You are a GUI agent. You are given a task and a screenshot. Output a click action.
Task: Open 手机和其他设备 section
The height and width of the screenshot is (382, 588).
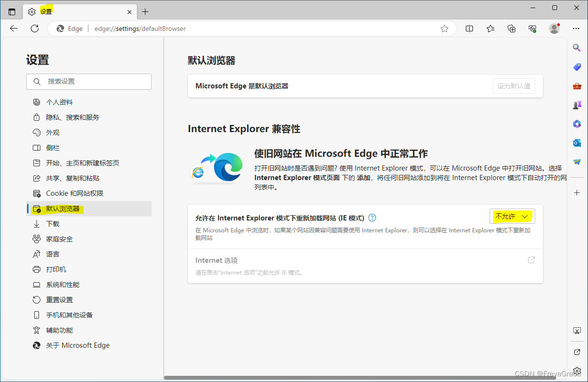pyautogui.click(x=89, y=315)
